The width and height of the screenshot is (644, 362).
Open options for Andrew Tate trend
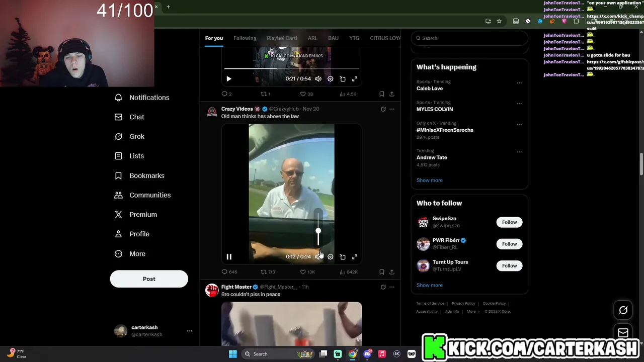click(x=519, y=152)
